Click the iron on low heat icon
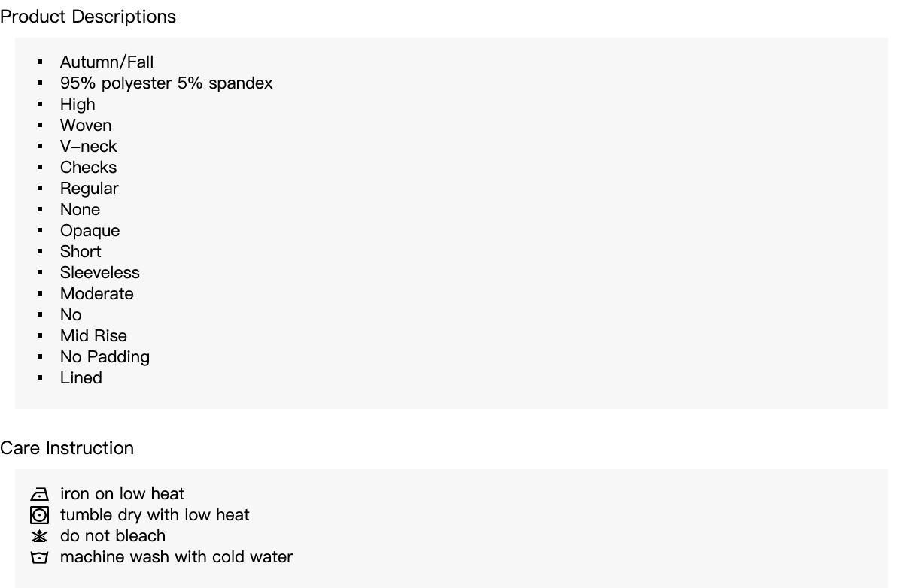 pyautogui.click(x=39, y=494)
